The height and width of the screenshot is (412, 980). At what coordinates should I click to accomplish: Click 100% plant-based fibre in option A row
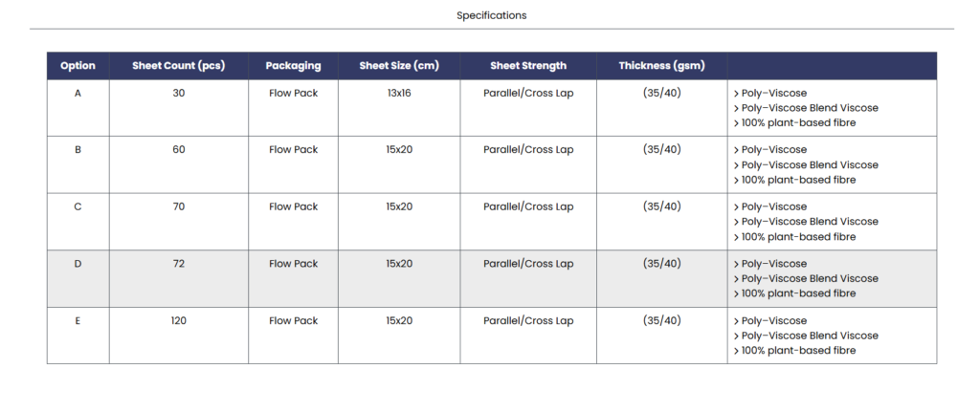[794, 123]
